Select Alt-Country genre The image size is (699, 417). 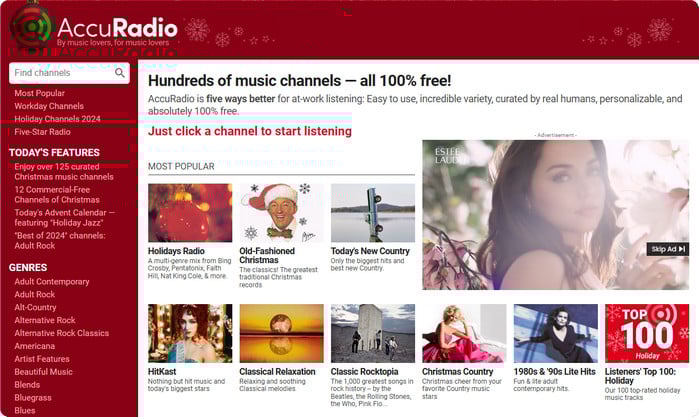coord(35,307)
